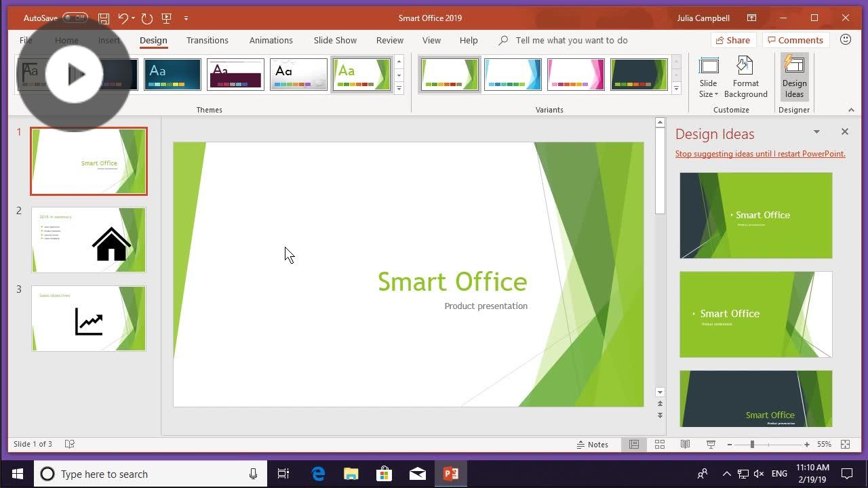Switch to Reading View in status bar
Image resolution: width=868 pixels, height=488 pixels.
click(685, 445)
